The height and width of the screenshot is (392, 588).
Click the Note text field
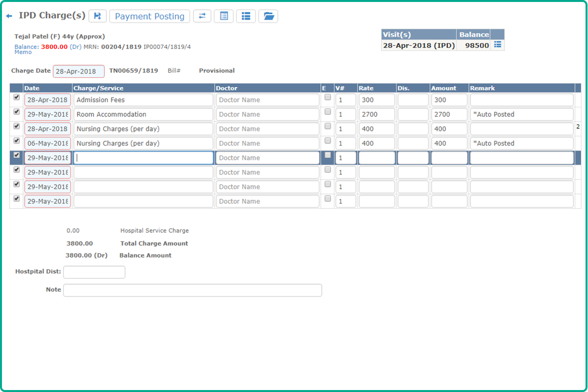[x=192, y=290]
